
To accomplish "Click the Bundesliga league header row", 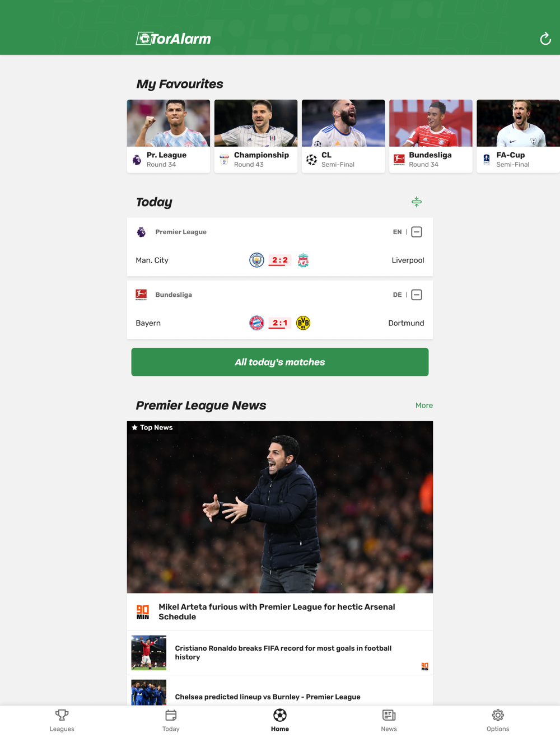I will [x=280, y=295].
